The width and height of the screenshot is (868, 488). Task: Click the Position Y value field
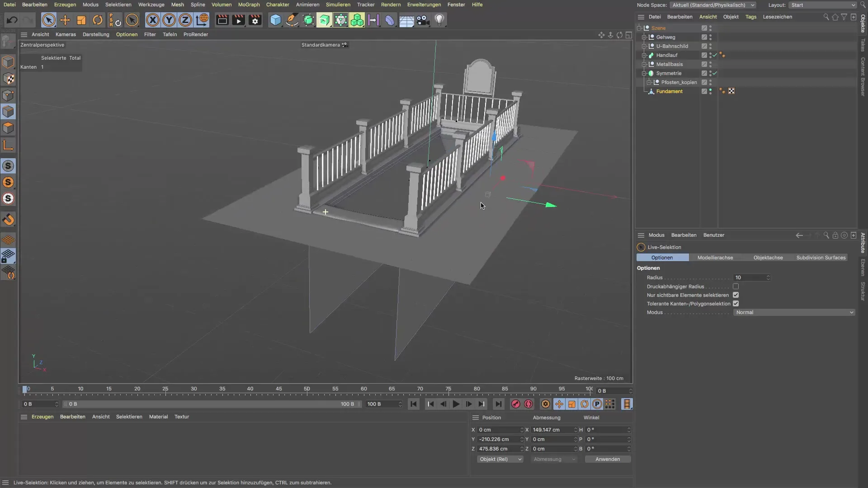(x=500, y=439)
